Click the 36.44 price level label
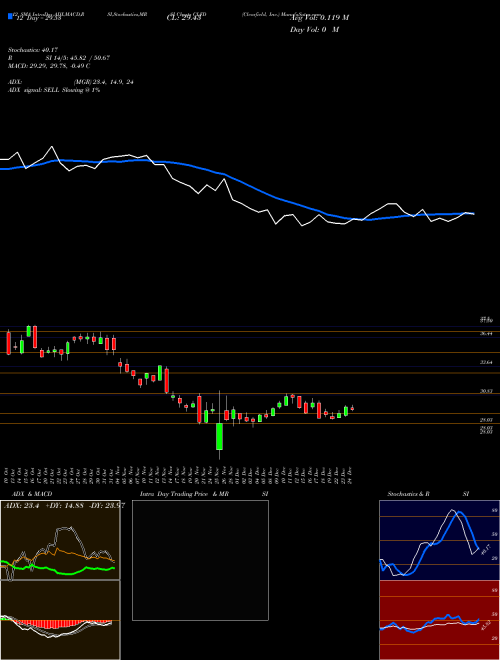500x660 pixels. pyautogui.click(x=487, y=333)
